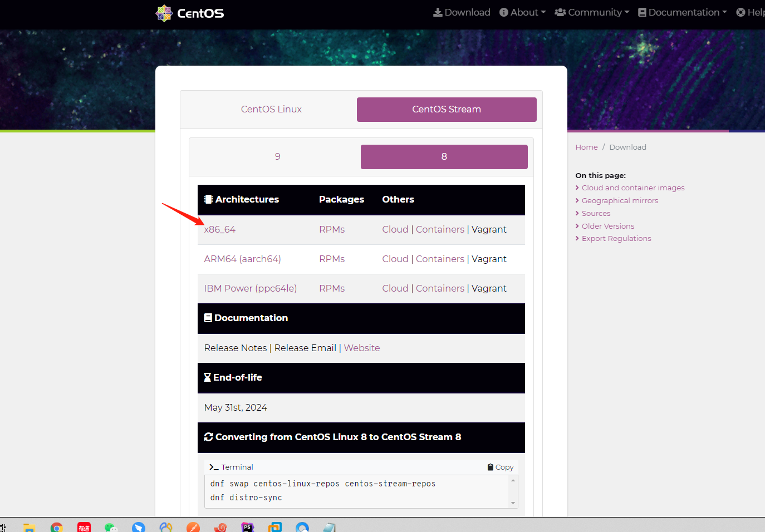Expand the Community dropdown menu
The height and width of the screenshot is (532, 765).
(592, 12)
